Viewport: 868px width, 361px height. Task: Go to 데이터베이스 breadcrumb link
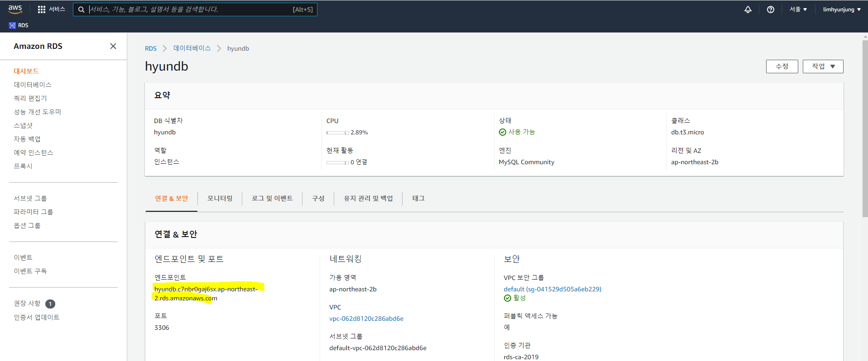pyautogui.click(x=192, y=48)
